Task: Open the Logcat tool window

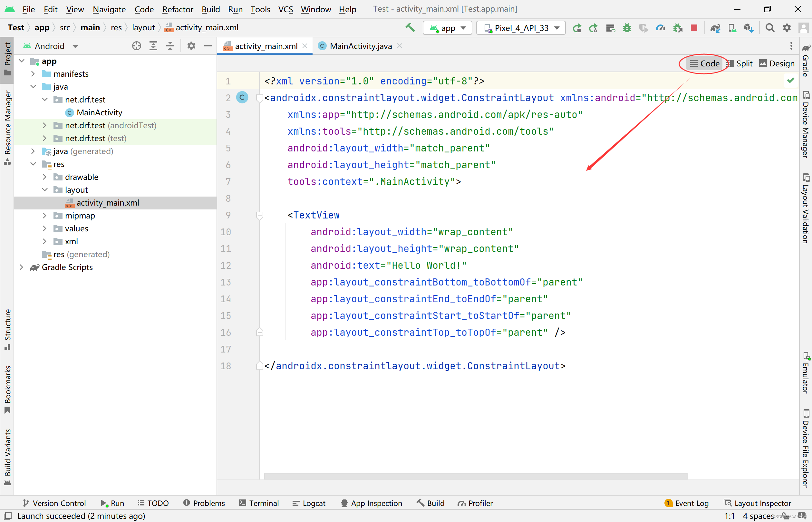Action: click(309, 503)
